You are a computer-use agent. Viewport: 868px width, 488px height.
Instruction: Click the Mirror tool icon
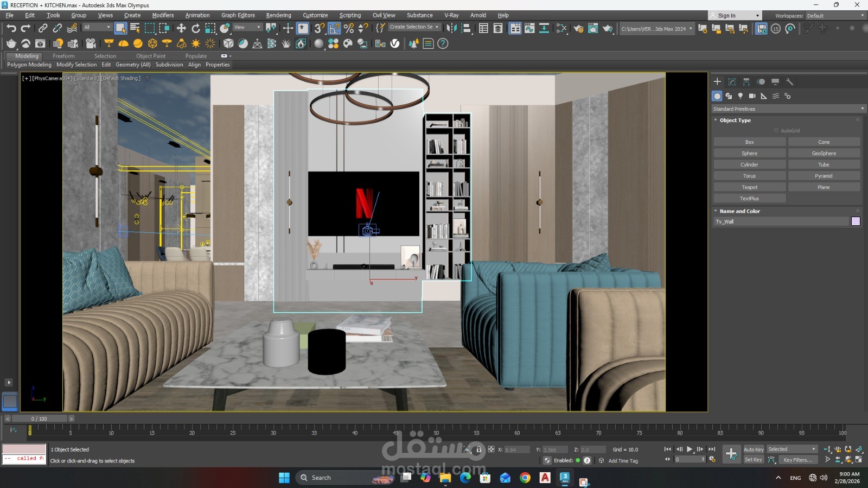coord(451,28)
